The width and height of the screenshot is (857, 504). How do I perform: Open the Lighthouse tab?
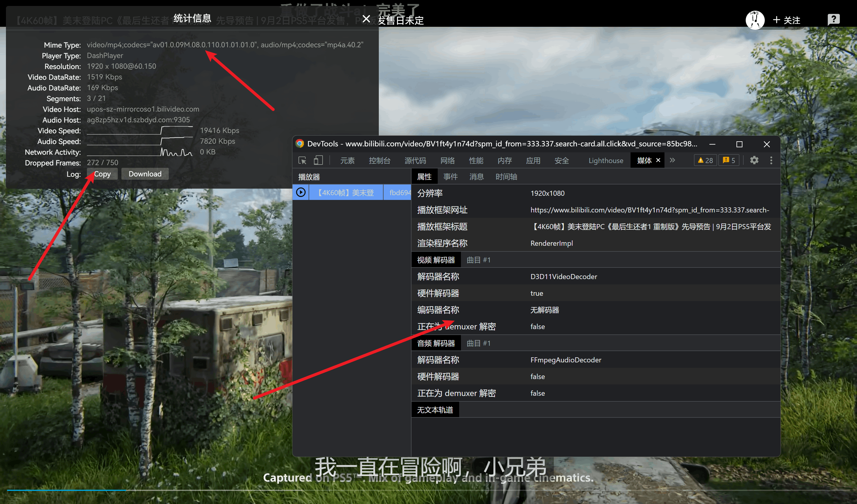coord(606,161)
